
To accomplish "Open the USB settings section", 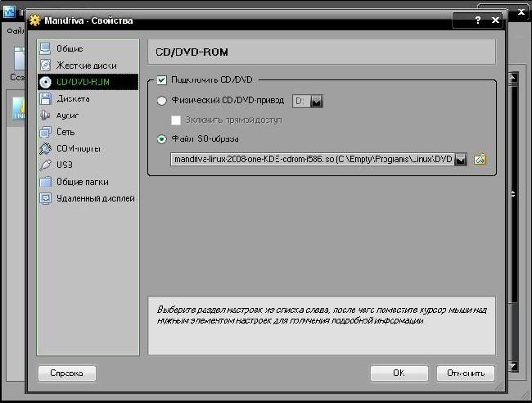I will [88, 165].
